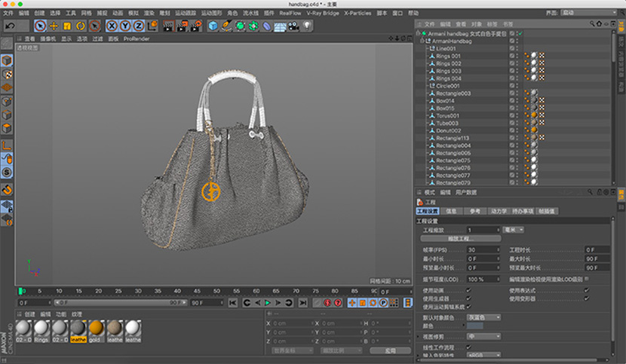The image size is (626, 364).
Task: Select the gold material thumbnail
Action: (97, 331)
